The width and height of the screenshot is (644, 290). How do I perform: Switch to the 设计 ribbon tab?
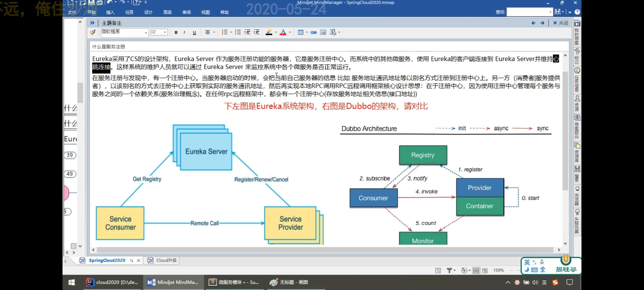tap(148, 12)
